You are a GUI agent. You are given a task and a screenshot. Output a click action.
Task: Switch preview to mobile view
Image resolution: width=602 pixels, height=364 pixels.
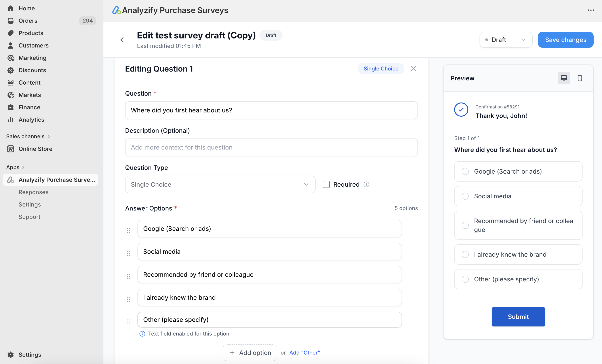[x=580, y=78]
